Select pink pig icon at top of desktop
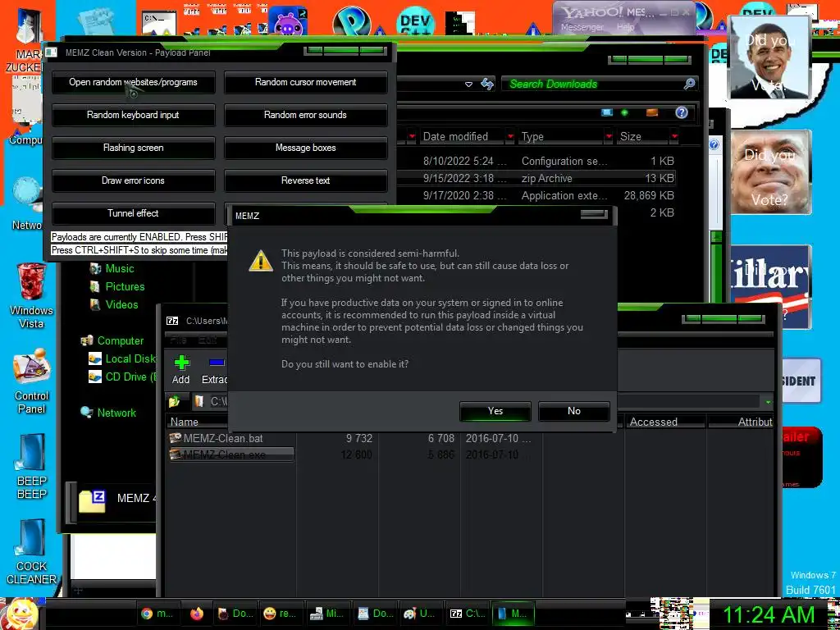Image resolution: width=840 pixels, height=630 pixels. (x=288, y=21)
